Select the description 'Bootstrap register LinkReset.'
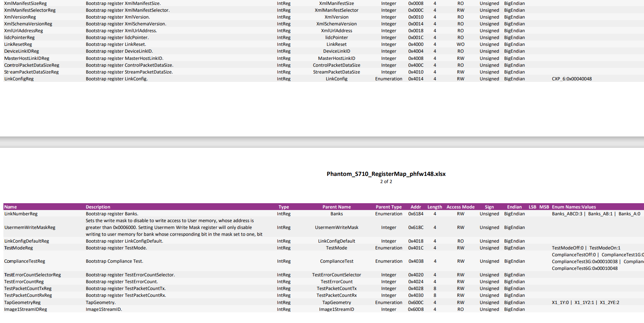 pyautogui.click(x=116, y=44)
